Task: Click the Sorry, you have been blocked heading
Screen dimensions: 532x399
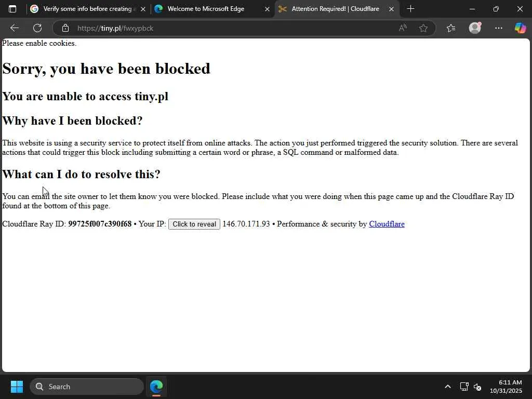Action: click(106, 69)
